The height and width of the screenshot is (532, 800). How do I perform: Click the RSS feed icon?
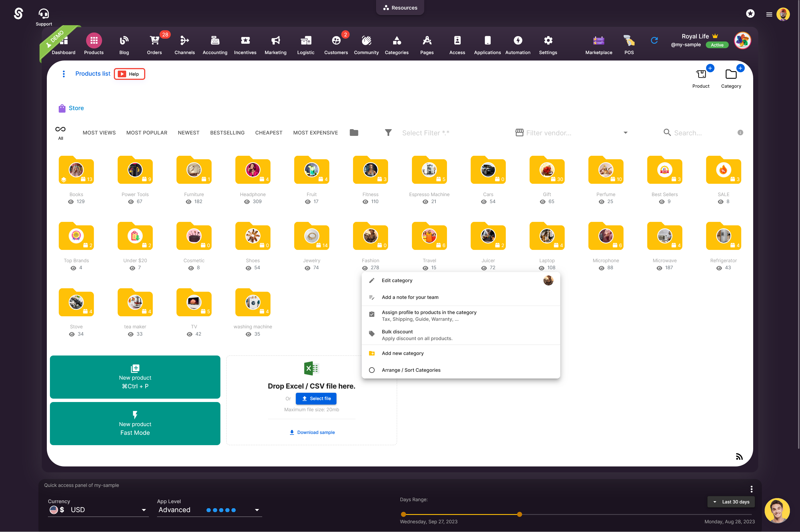pos(739,457)
